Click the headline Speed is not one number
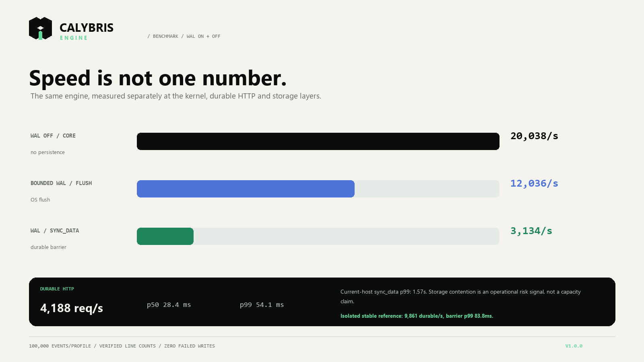This screenshot has height=362, width=644. 158,78
